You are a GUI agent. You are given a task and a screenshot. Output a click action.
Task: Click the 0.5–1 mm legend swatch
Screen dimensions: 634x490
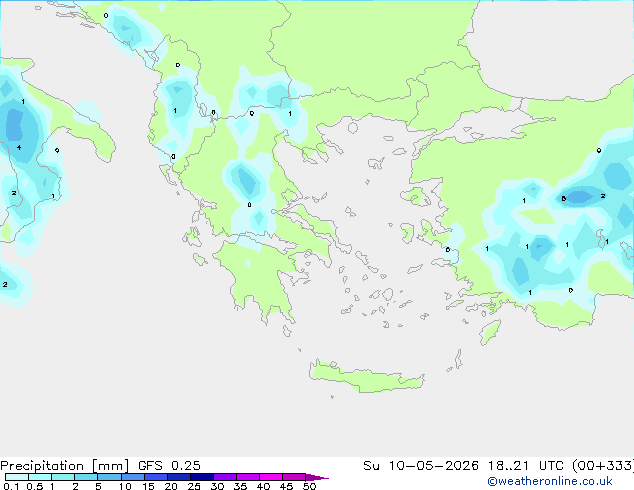[40, 477]
